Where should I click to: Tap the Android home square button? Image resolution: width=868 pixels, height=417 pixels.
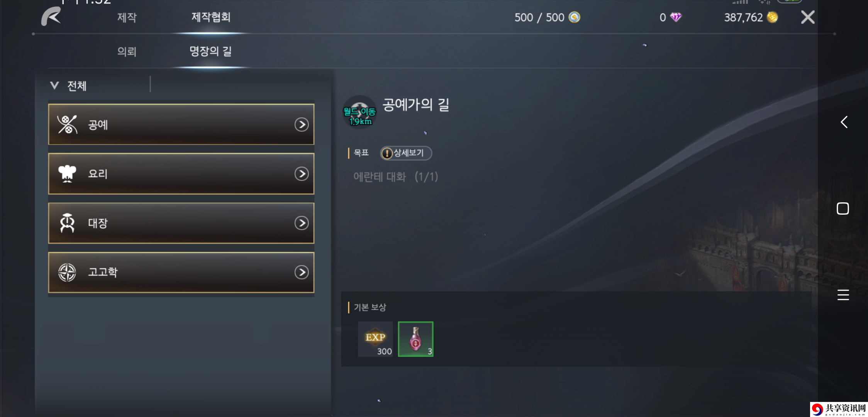point(843,208)
